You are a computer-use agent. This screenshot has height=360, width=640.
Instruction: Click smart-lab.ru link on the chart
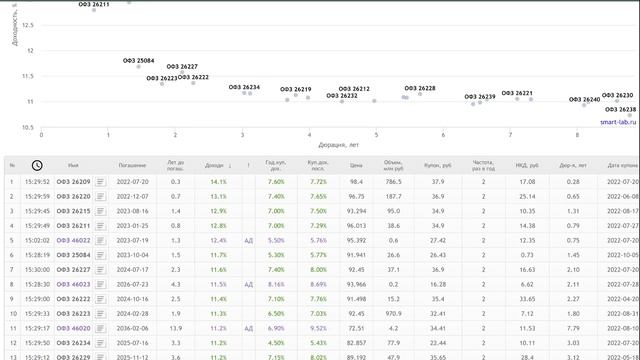[x=618, y=122]
